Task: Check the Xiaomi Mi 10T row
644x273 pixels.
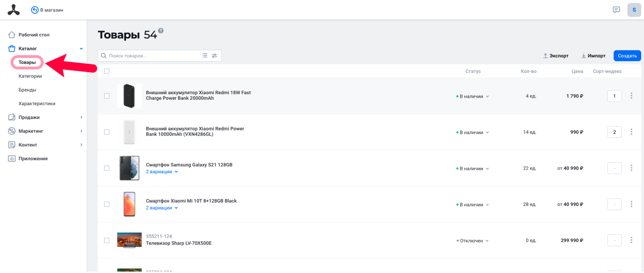Action: click(x=107, y=204)
